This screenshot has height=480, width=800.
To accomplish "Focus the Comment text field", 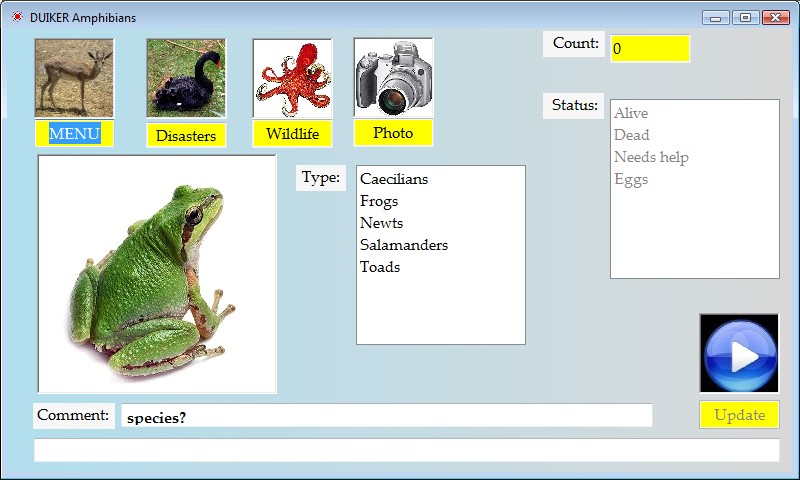I will click(x=386, y=416).
